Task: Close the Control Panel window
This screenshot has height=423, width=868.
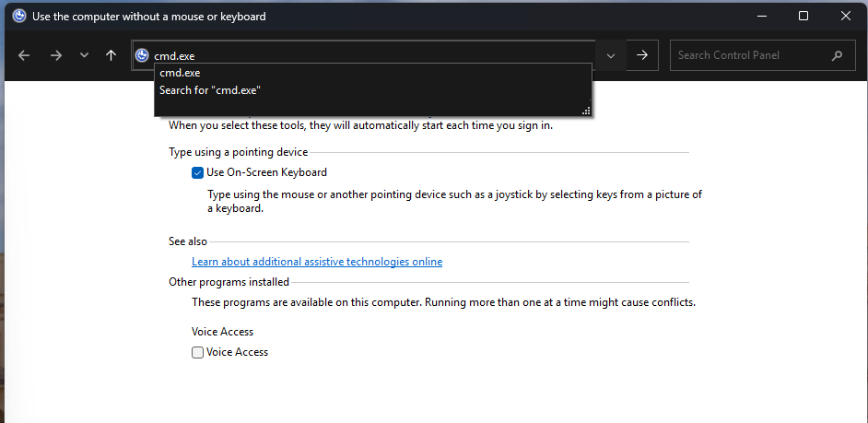Action: coord(846,16)
